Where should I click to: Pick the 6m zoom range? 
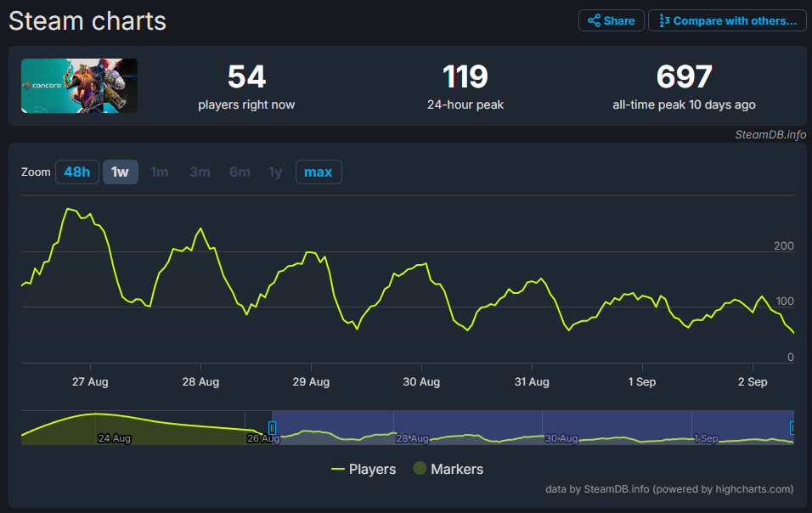click(240, 172)
